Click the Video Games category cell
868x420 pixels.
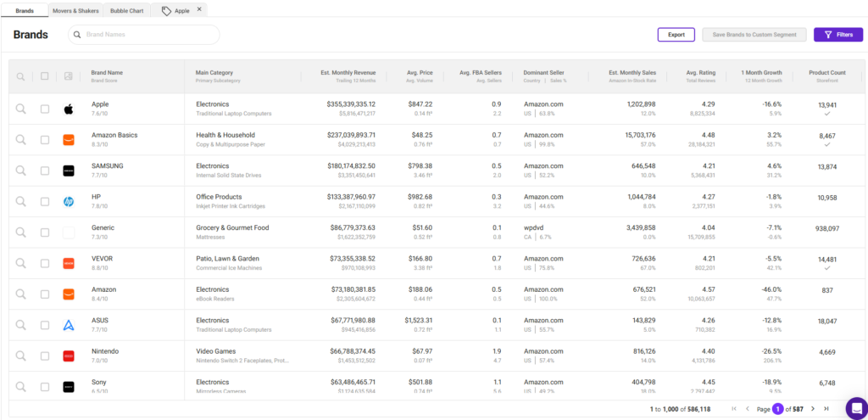(x=216, y=351)
